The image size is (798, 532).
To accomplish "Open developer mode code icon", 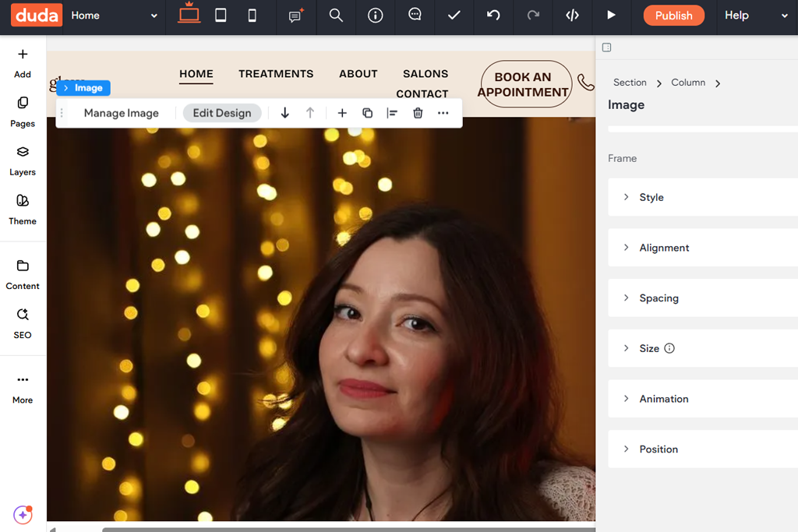I will pyautogui.click(x=572, y=16).
